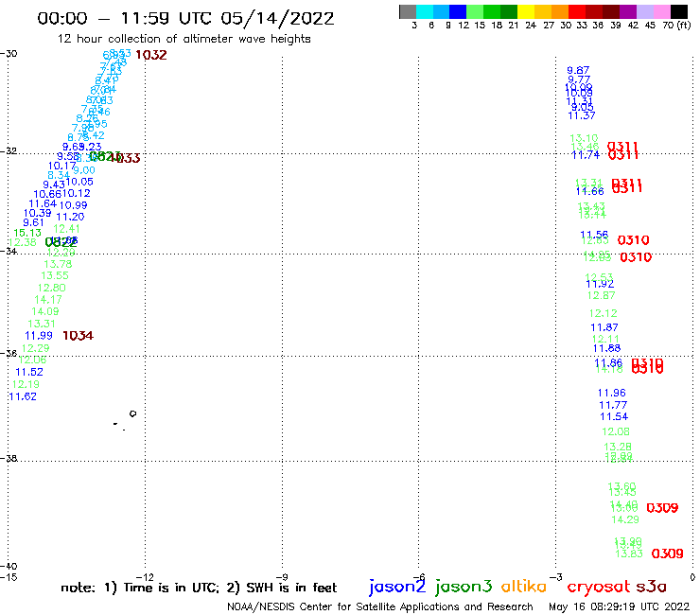Screen dimensions: 700x615
Task: Click wave height value 13.10
Action: coord(584,138)
